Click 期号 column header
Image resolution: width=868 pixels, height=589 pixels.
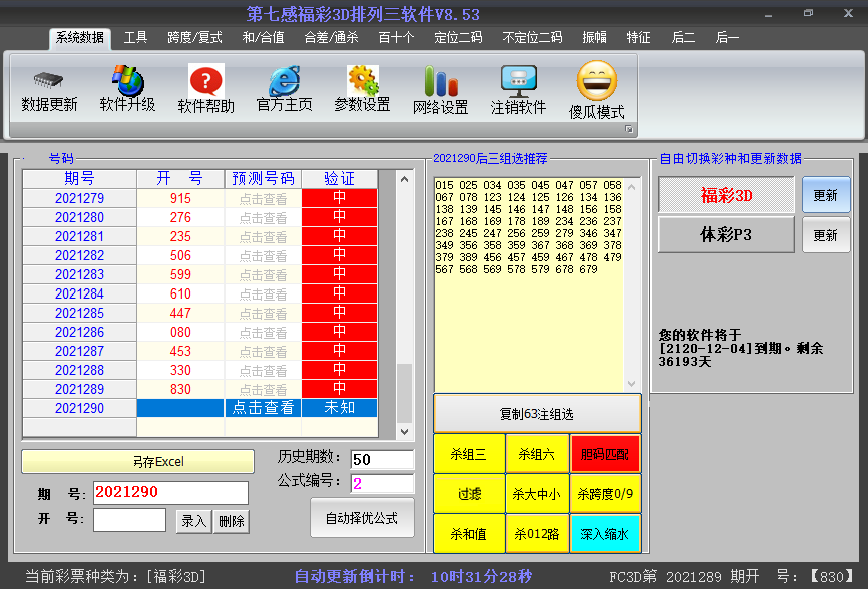click(80, 179)
